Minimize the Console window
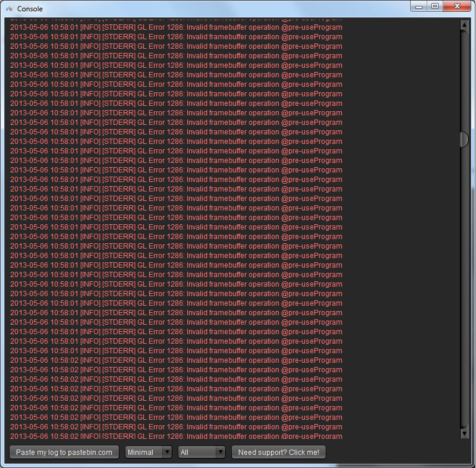Viewport: 476px width, 468px height. pos(418,7)
